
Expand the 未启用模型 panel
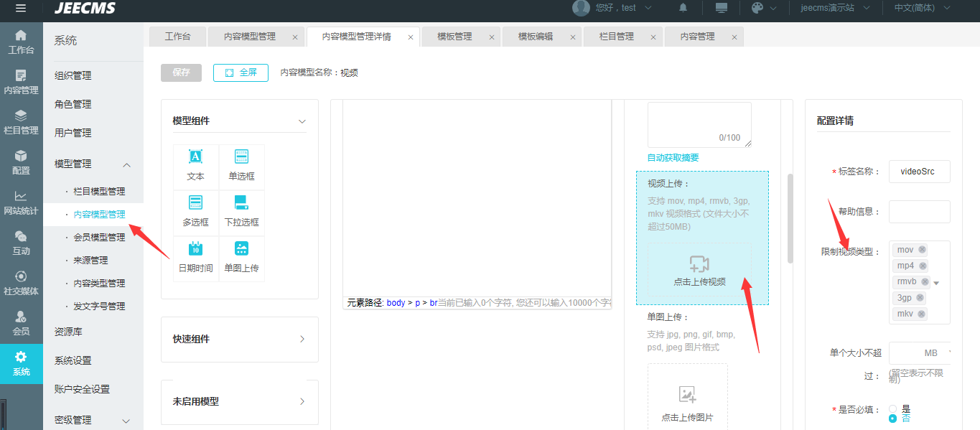click(x=239, y=401)
